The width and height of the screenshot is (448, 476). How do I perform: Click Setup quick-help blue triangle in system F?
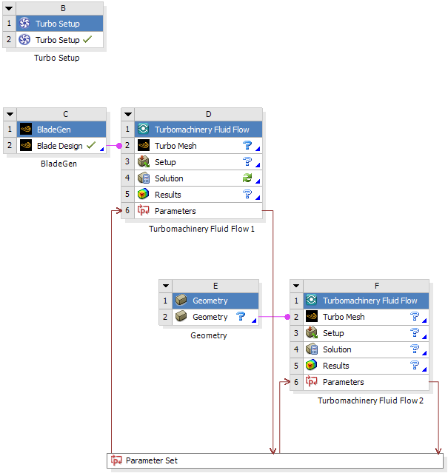[x=424, y=337]
